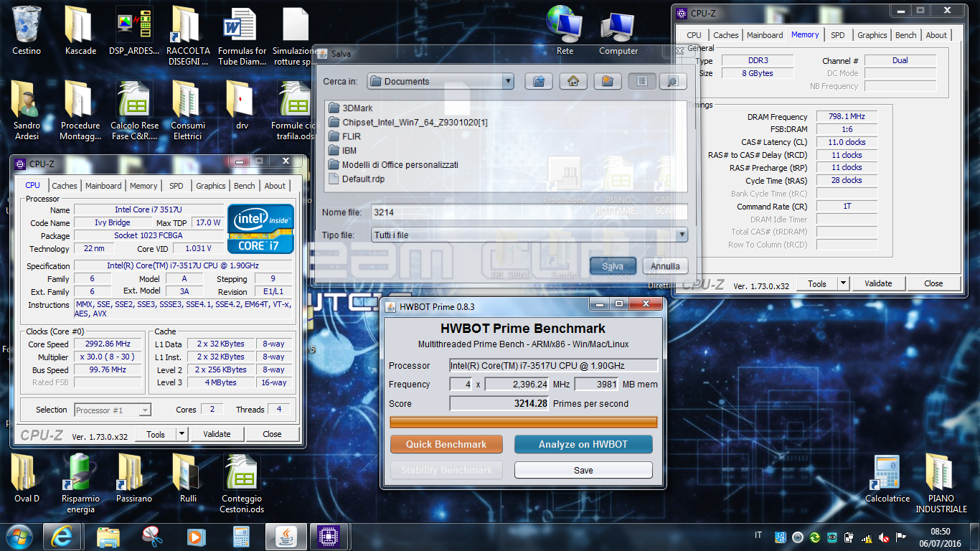Select Conteggio Cestoni.ods spreadsheet

[242, 484]
